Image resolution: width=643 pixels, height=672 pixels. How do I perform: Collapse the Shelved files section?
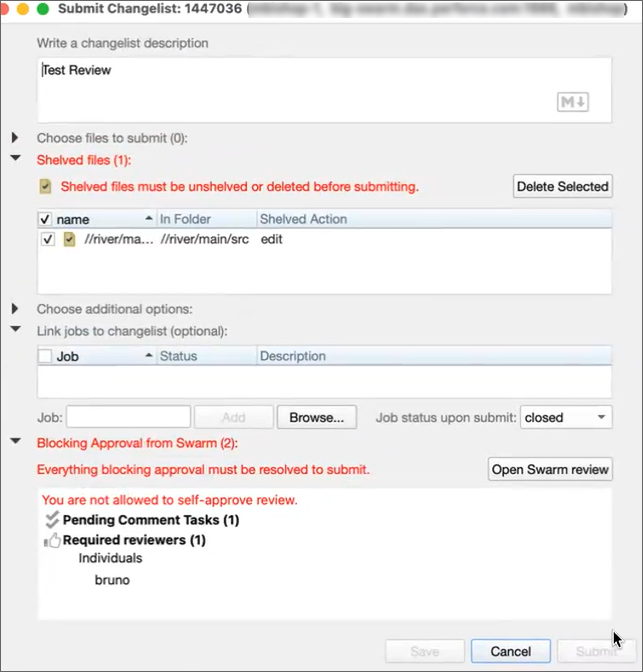16,159
